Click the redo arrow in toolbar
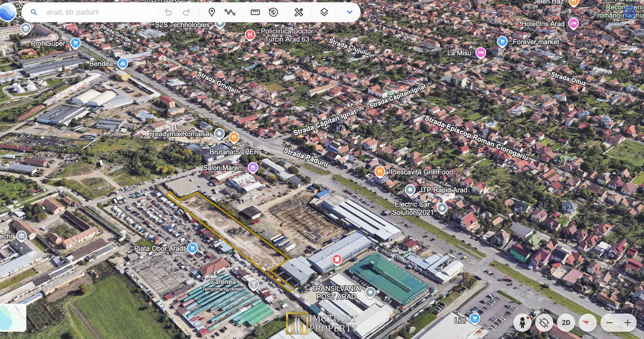 186,12
